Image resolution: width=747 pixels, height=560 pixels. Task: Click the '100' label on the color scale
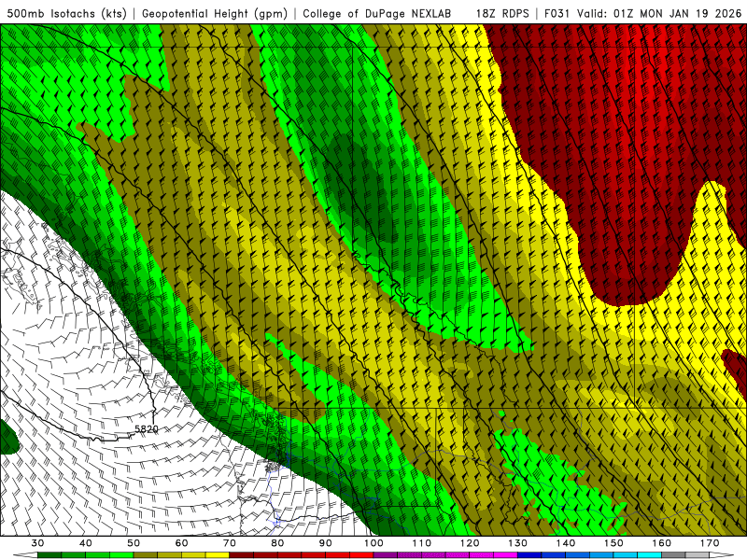coord(373,543)
